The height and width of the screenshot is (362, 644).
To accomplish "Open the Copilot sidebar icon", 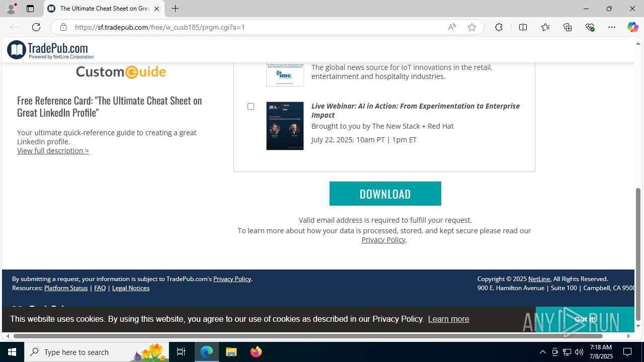I will (x=632, y=27).
